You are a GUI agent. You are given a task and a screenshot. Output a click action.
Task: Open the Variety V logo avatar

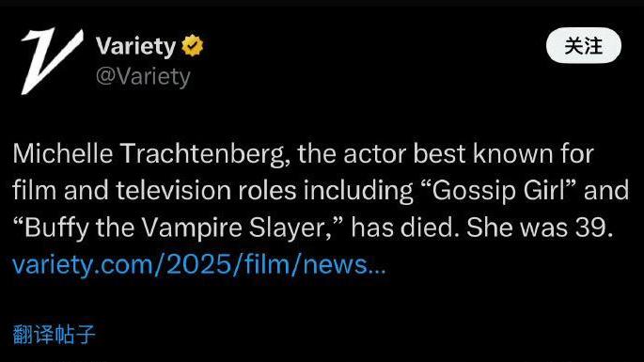pos(52,61)
